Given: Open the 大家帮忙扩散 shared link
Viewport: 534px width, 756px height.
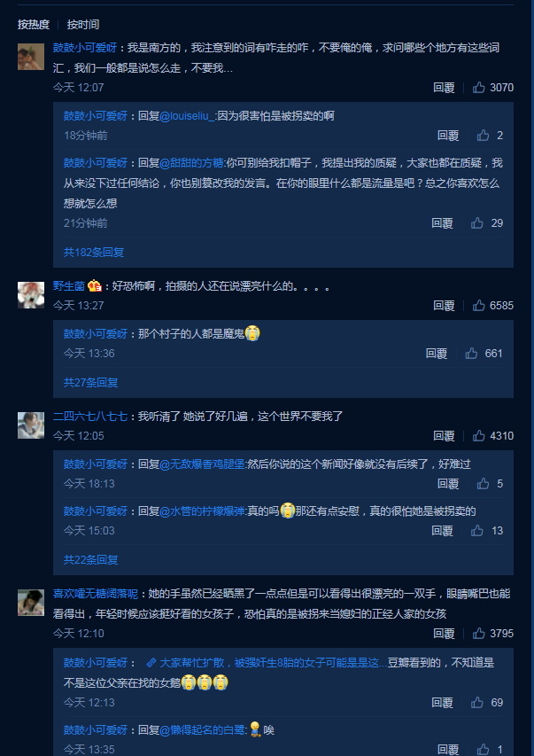Looking at the screenshot, I should [267, 663].
